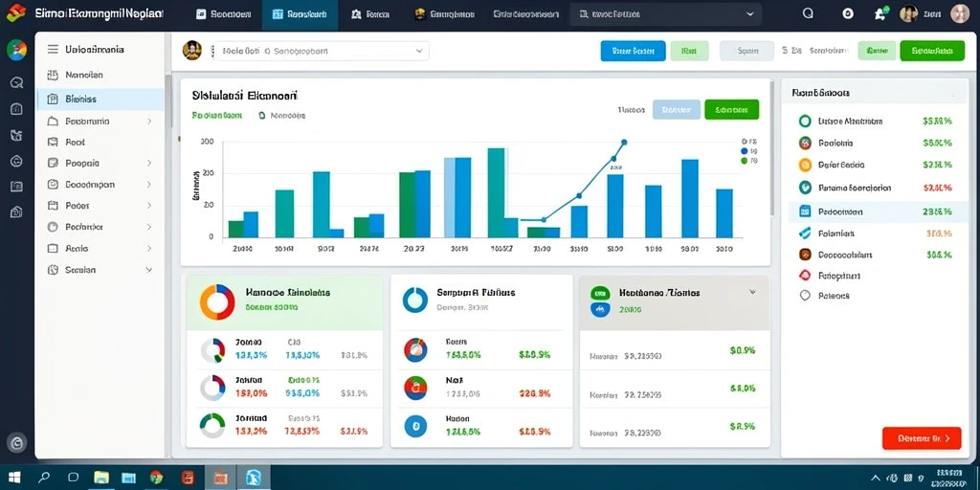The width and height of the screenshot is (980, 490).
Task: Click the green button above the chart
Action: tap(731, 109)
